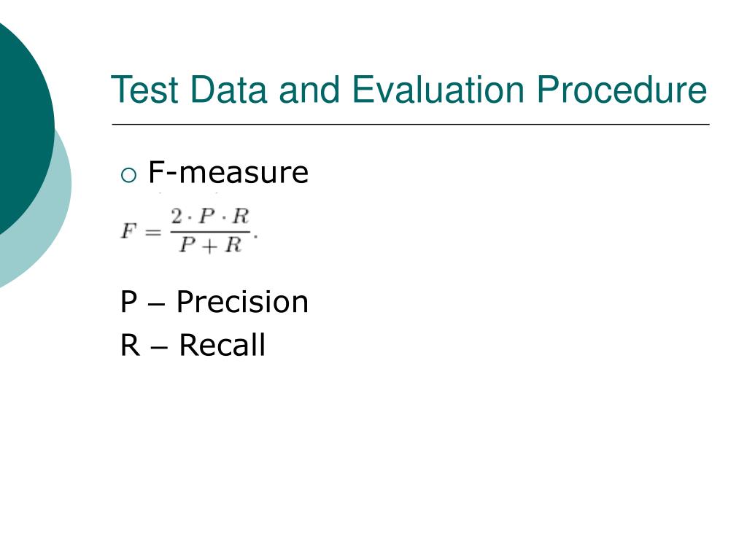Click the horizontal line under the title
The width and height of the screenshot is (747, 560).
pyautogui.click(x=411, y=124)
